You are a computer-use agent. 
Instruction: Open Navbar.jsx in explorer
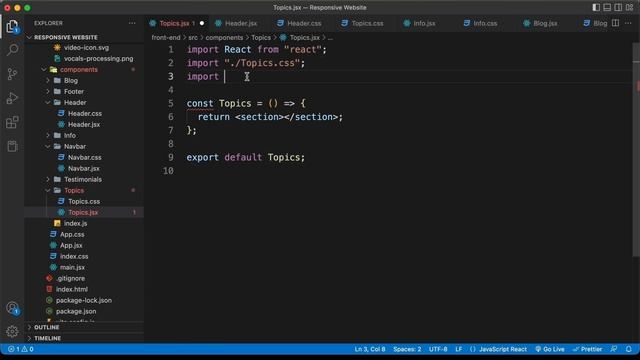coord(84,168)
